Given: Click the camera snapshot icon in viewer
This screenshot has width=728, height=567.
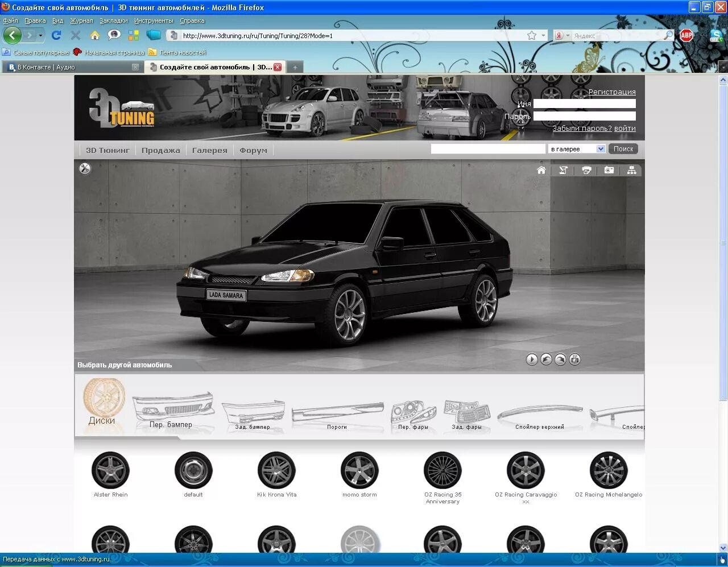Looking at the screenshot, I should tap(609, 170).
